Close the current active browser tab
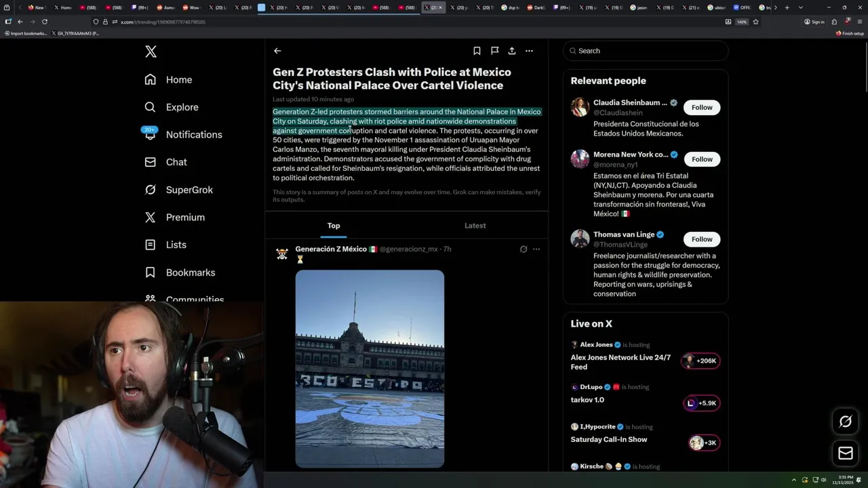Image resolution: width=868 pixels, height=488 pixels. 440,7
